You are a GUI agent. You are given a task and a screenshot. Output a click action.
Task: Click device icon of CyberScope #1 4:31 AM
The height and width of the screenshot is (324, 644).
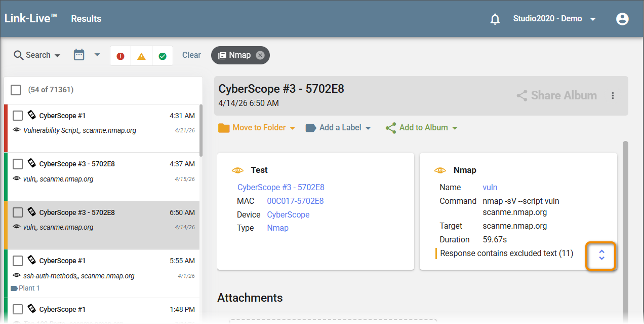point(31,115)
